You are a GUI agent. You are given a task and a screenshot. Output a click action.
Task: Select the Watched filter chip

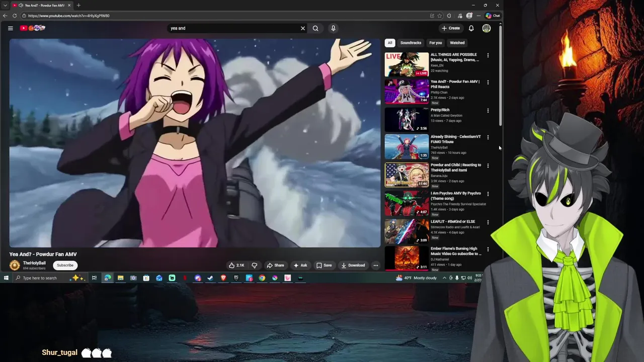(x=457, y=43)
